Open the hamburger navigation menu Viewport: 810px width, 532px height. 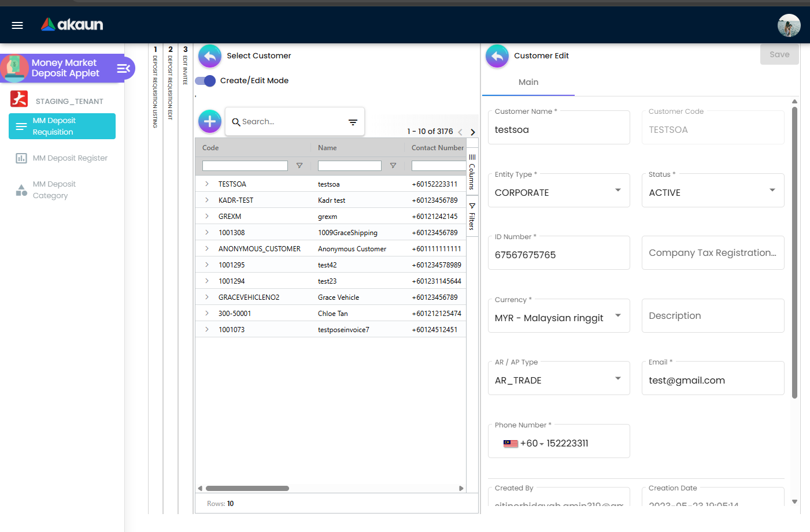click(17, 25)
